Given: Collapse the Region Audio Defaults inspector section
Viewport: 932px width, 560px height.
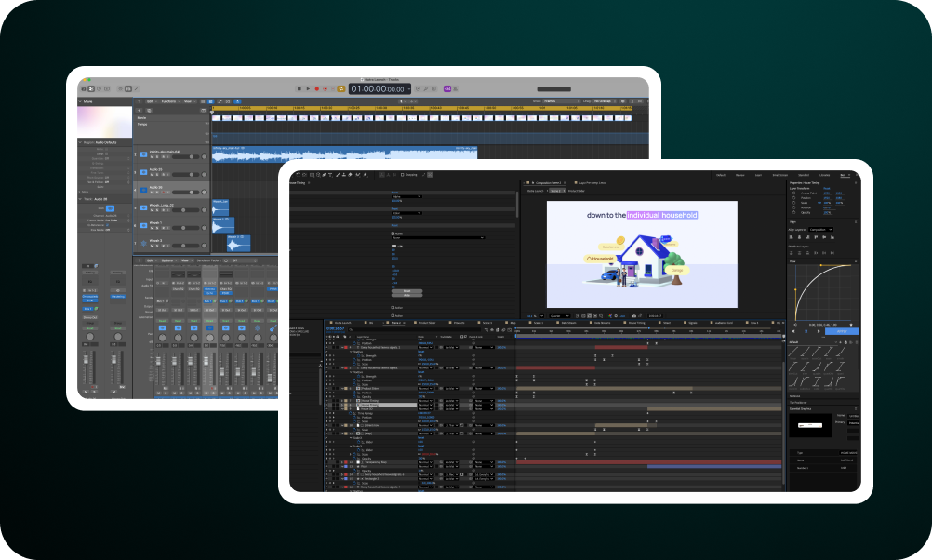Looking at the screenshot, I should (80, 142).
